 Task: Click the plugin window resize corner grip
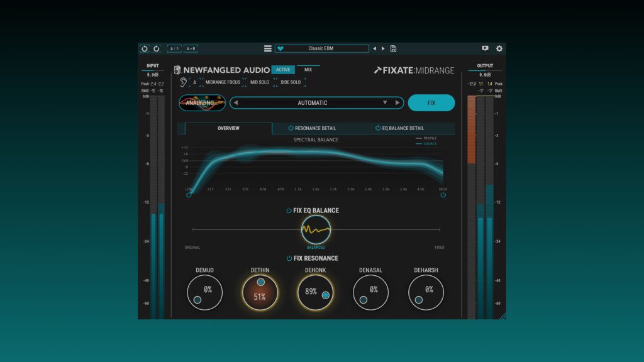(502, 316)
